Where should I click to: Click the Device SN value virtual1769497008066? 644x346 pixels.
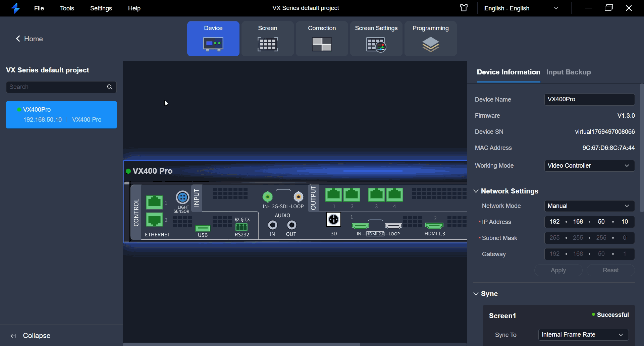[x=605, y=132]
